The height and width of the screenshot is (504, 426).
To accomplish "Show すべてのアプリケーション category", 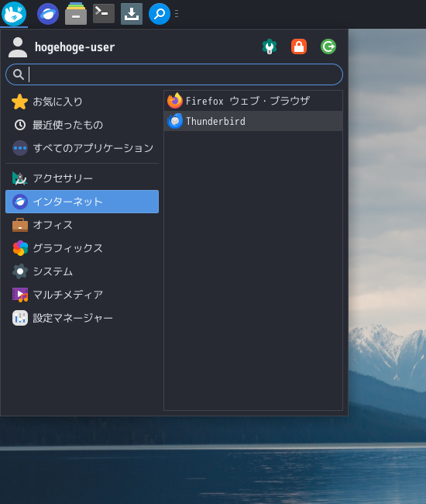I will (82, 148).
